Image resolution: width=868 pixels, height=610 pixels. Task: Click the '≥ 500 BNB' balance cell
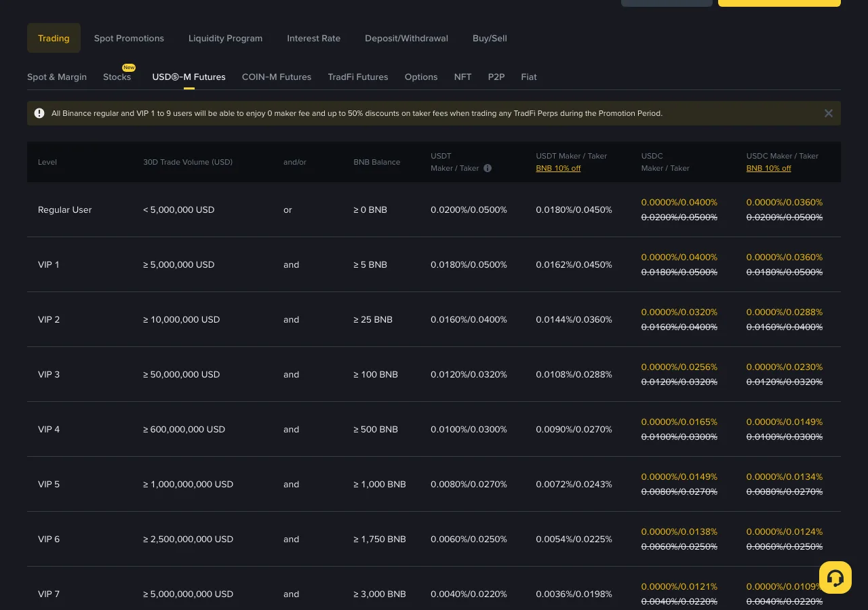(376, 429)
